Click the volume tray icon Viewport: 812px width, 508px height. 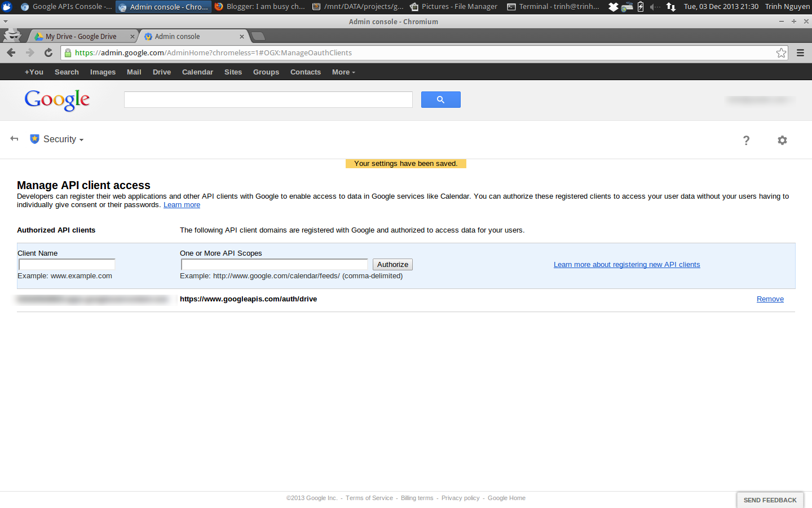tap(654, 7)
